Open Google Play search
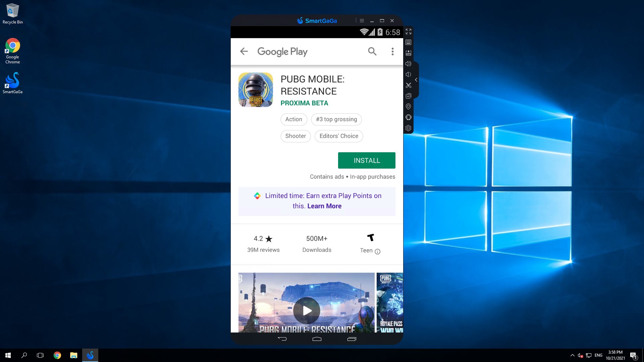This screenshot has width=644, height=362. click(x=372, y=51)
